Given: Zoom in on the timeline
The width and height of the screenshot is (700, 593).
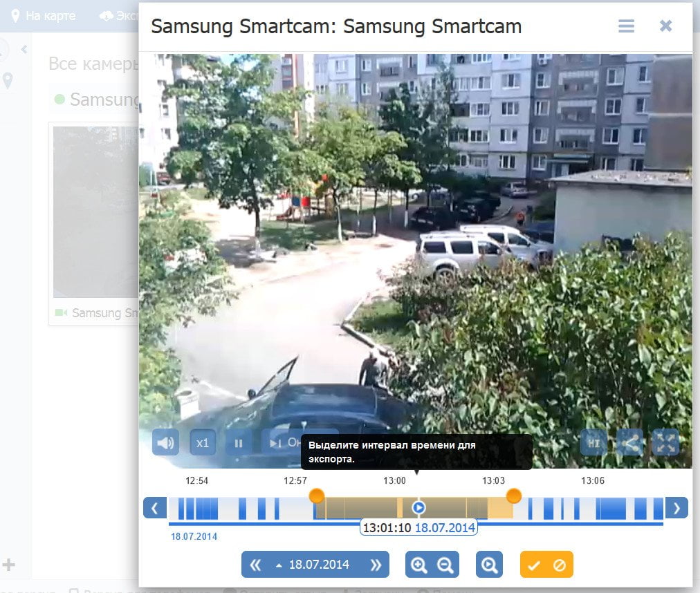Looking at the screenshot, I should pyautogui.click(x=418, y=565).
